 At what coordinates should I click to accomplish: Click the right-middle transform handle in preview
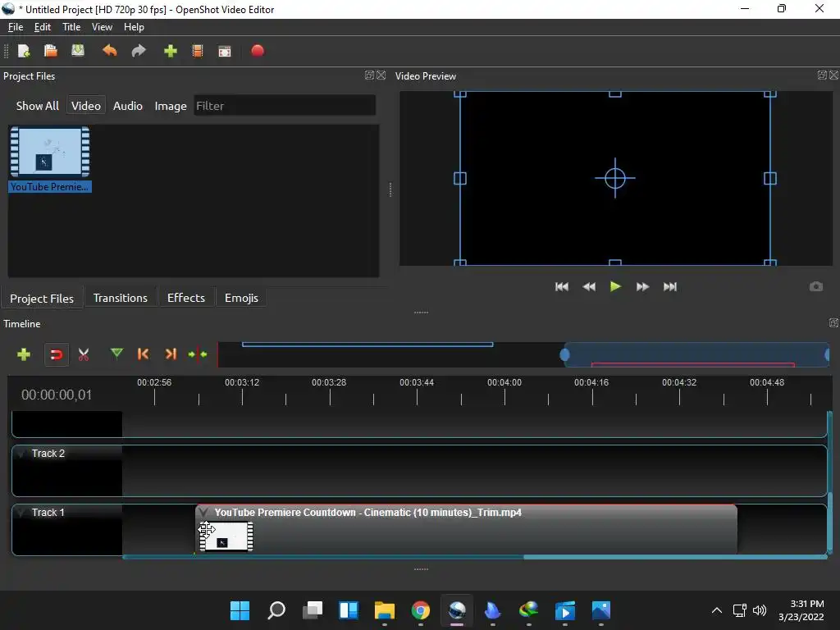tap(769, 178)
